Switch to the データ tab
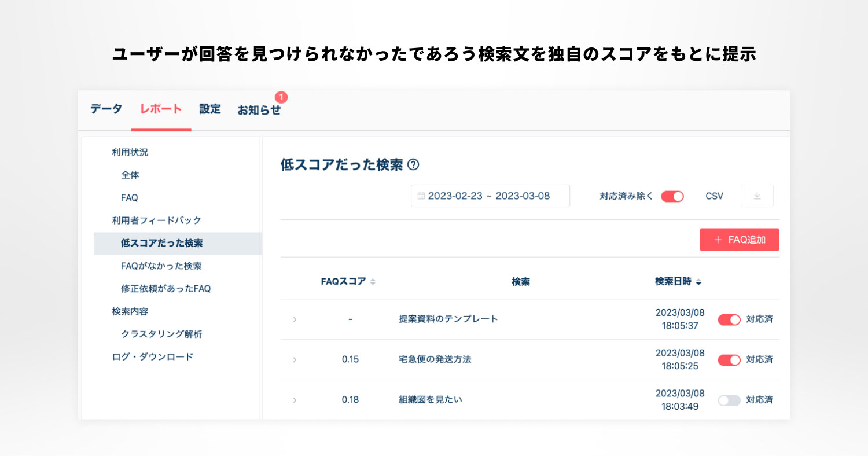The image size is (868, 456). (106, 109)
